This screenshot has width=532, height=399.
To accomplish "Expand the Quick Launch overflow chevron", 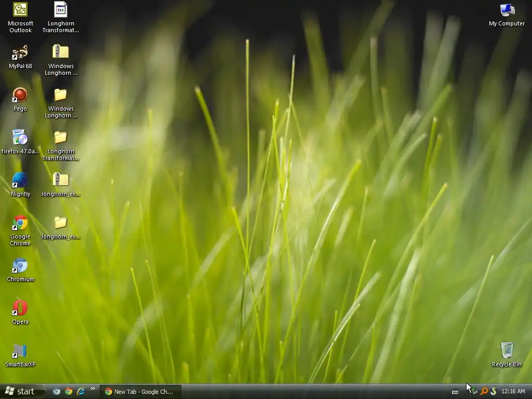I will [92, 389].
